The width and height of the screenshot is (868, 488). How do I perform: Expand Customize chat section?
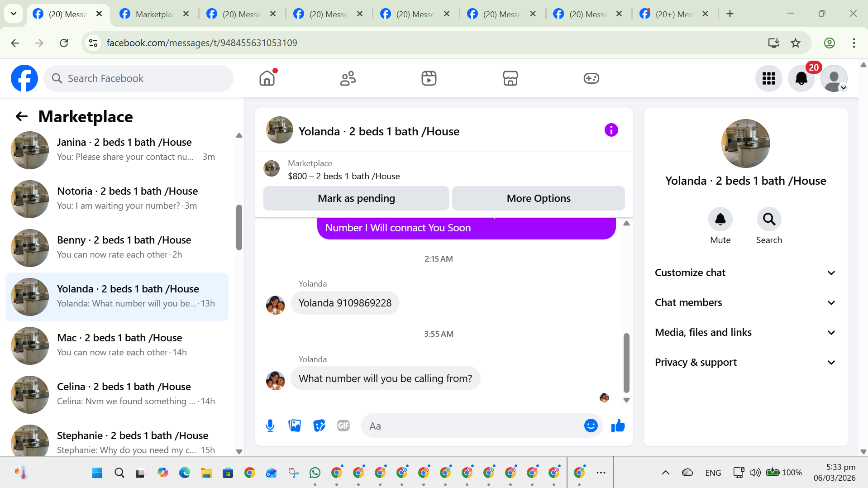pos(745,273)
